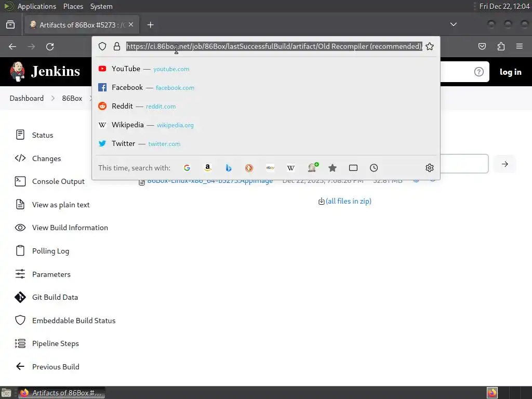Open the Applications menu

[x=37, y=6]
